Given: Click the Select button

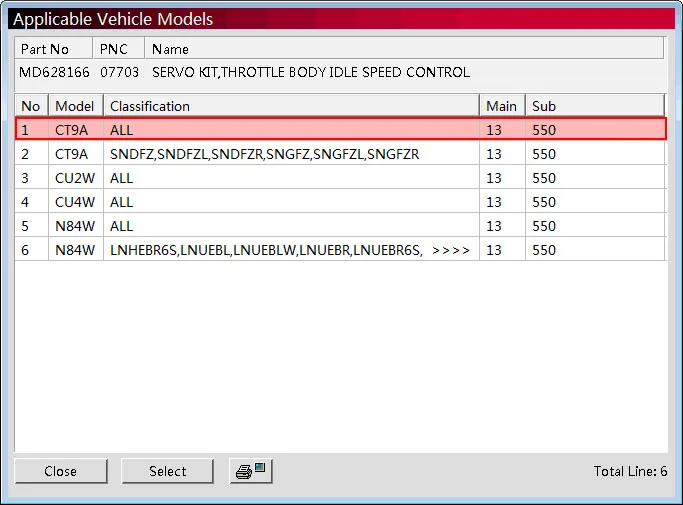Looking at the screenshot, I should point(167,471).
